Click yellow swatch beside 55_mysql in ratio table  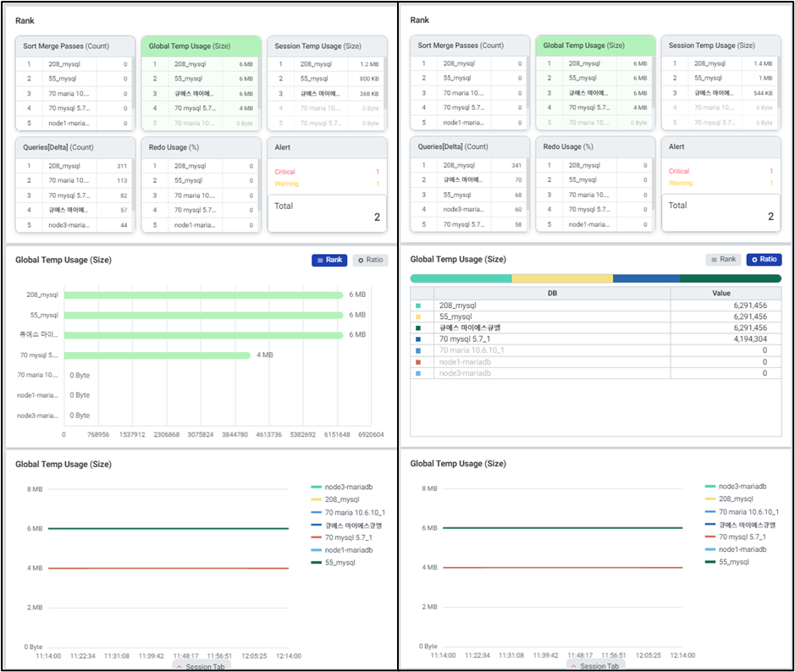pos(417,317)
